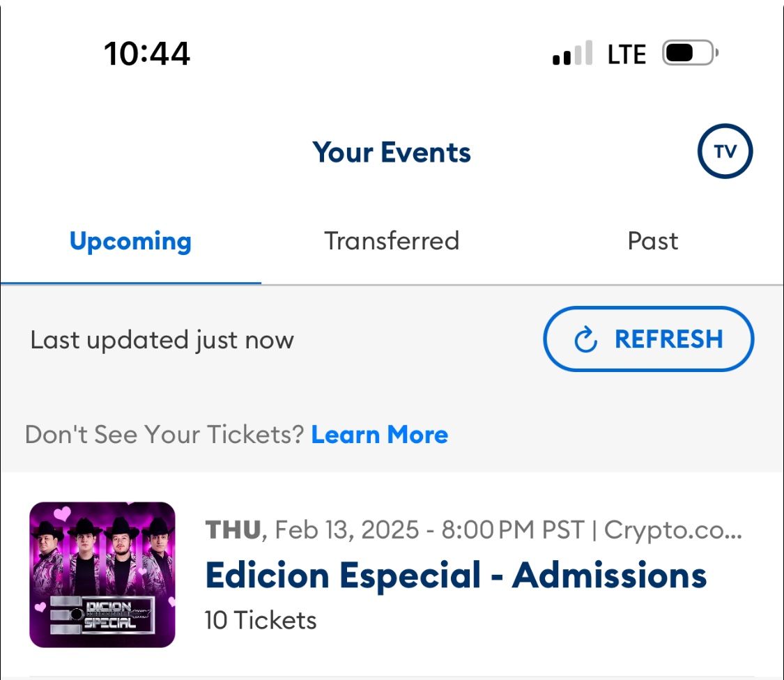The width and height of the screenshot is (784, 680).
Task: Tap the truncated Crypto.co venue name
Action: click(672, 530)
